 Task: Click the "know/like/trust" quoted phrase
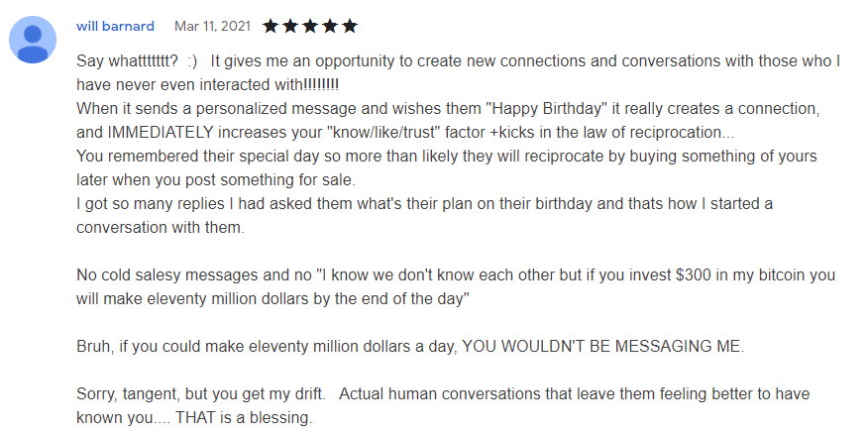coord(276,133)
